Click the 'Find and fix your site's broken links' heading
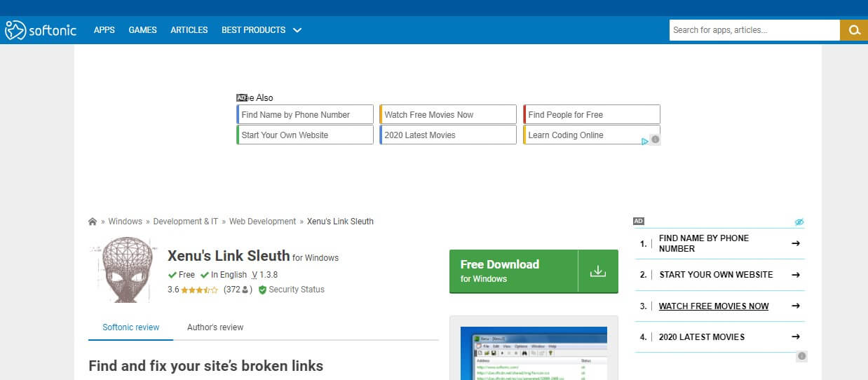Image resolution: width=868 pixels, height=380 pixels. 206,366
